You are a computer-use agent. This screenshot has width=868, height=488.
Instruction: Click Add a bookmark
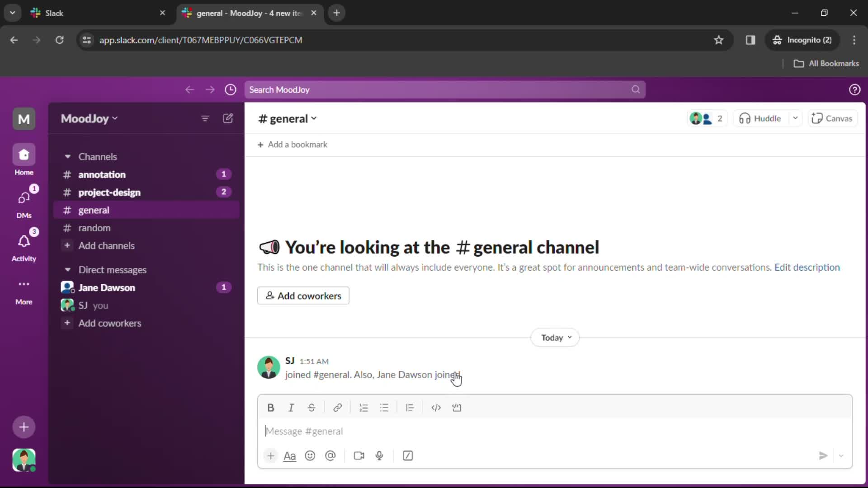(292, 145)
